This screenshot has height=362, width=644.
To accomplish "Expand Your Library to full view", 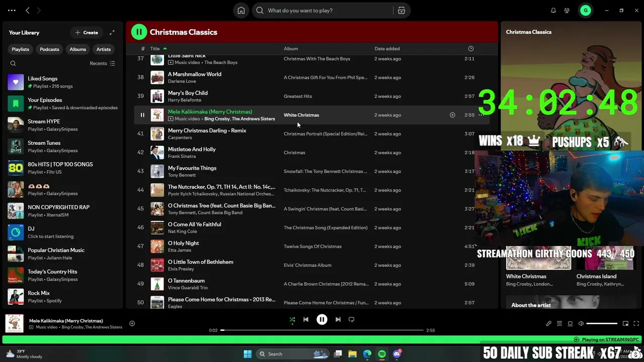I will pos(112,32).
